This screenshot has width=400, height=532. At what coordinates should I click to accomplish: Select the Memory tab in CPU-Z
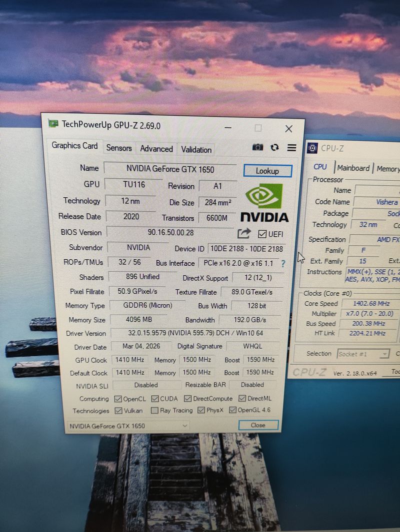(x=388, y=169)
